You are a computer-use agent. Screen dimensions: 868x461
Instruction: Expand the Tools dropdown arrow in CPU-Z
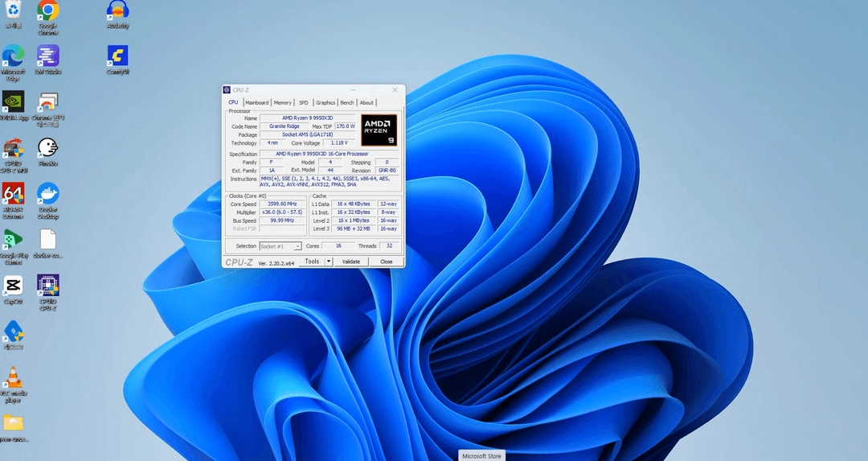[x=328, y=261]
